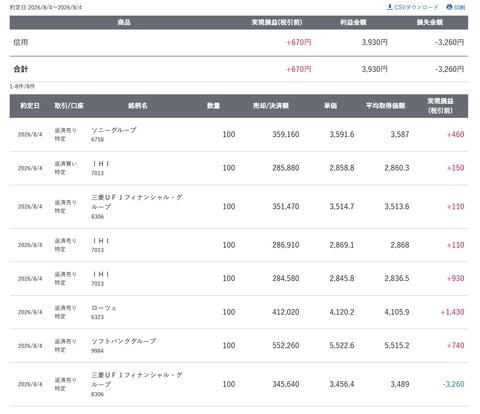Click settlement amount 286,910
Image resolution: width=480 pixels, height=414 pixels.
point(286,245)
